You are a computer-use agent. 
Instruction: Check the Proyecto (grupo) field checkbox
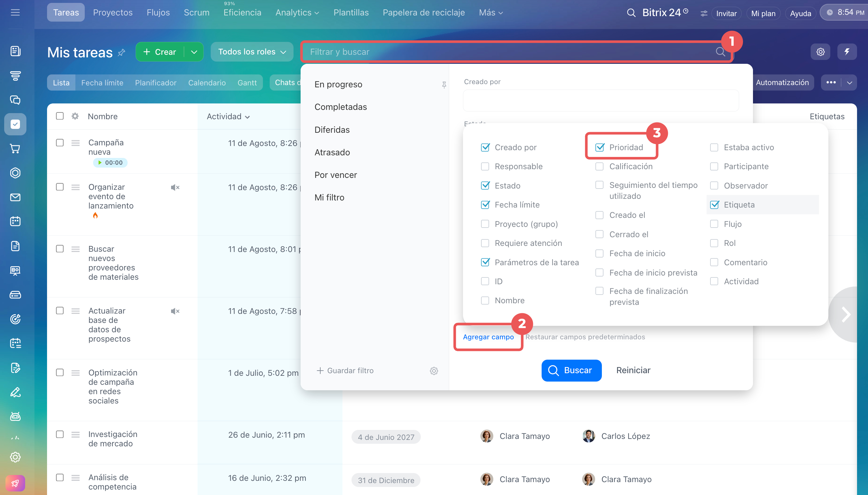[485, 224]
